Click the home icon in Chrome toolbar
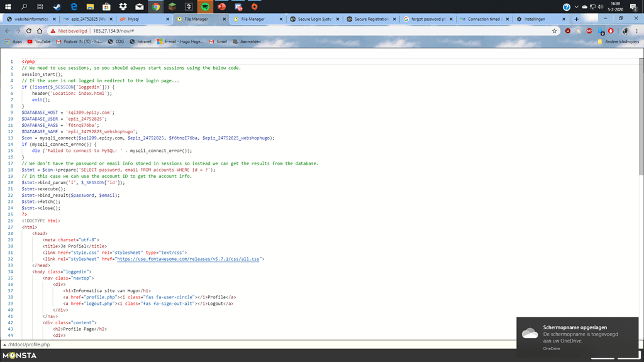 (x=40, y=31)
